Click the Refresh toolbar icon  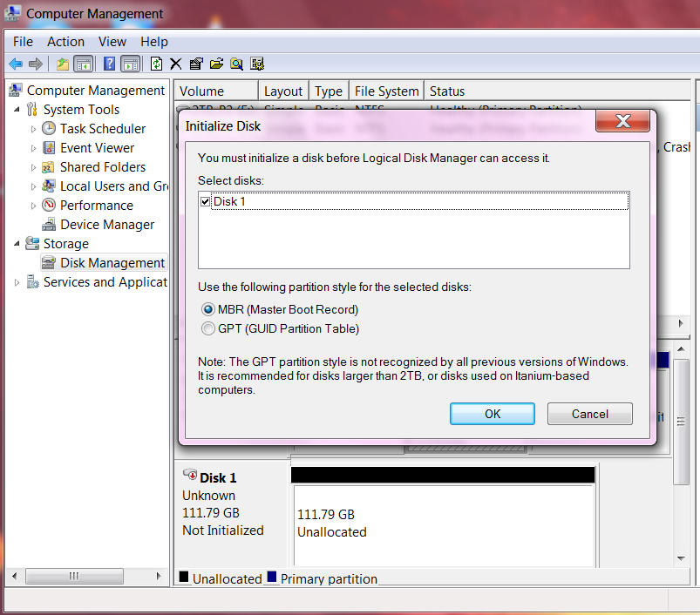(156, 64)
